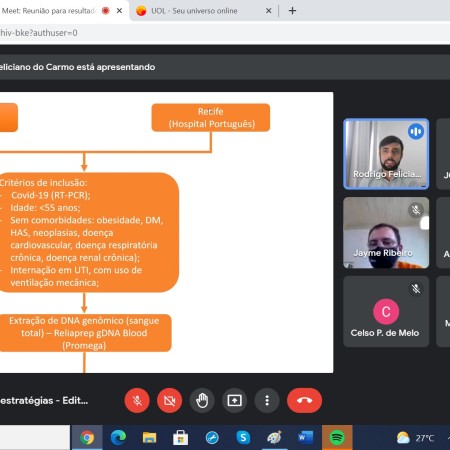
Task: Unmute the microphone in the call controls
Action: (x=137, y=400)
